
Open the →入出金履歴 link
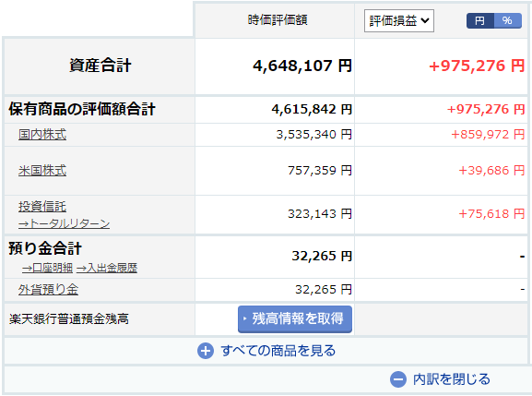coord(107,268)
